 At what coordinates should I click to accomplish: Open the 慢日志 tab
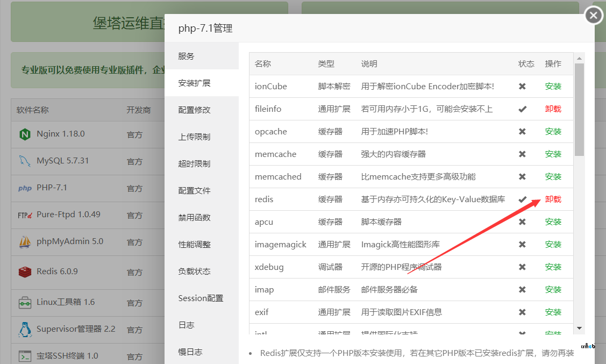tap(201, 352)
